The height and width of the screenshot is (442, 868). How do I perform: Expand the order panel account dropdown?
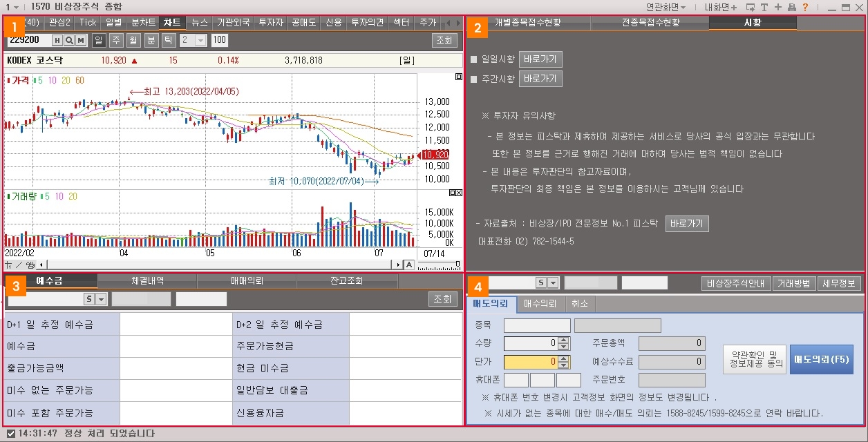(554, 282)
